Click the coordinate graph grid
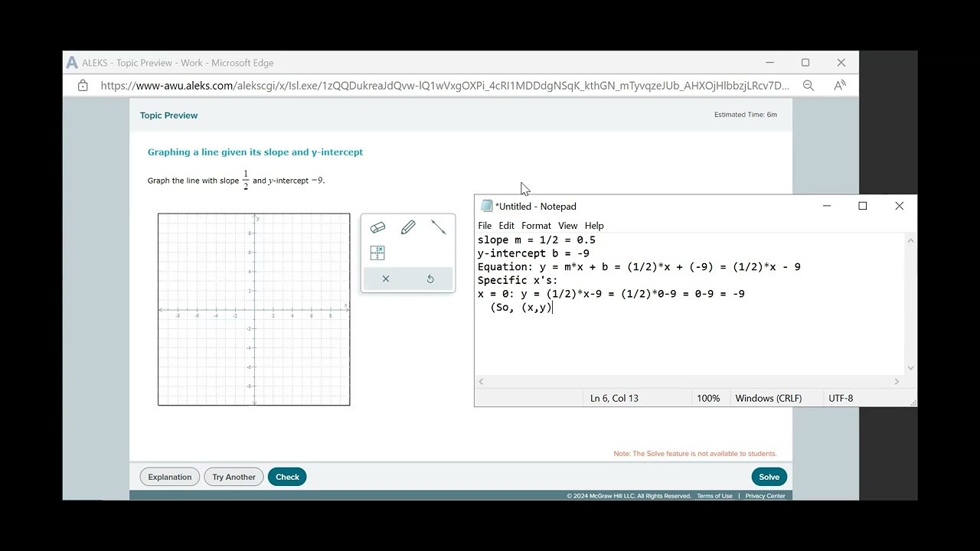Image resolution: width=980 pixels, height=551 pixels. click(254, 309)
